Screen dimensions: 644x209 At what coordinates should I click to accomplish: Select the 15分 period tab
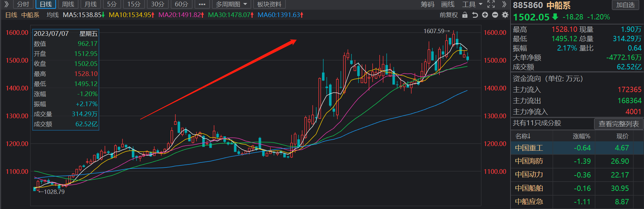(134, 4)
